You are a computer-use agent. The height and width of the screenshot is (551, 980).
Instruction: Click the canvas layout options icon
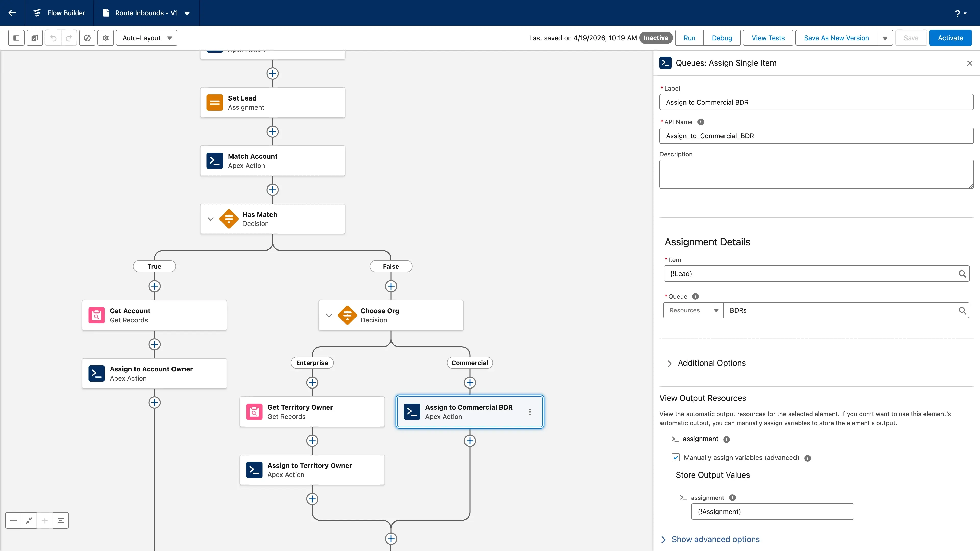(x=60, y=521)
